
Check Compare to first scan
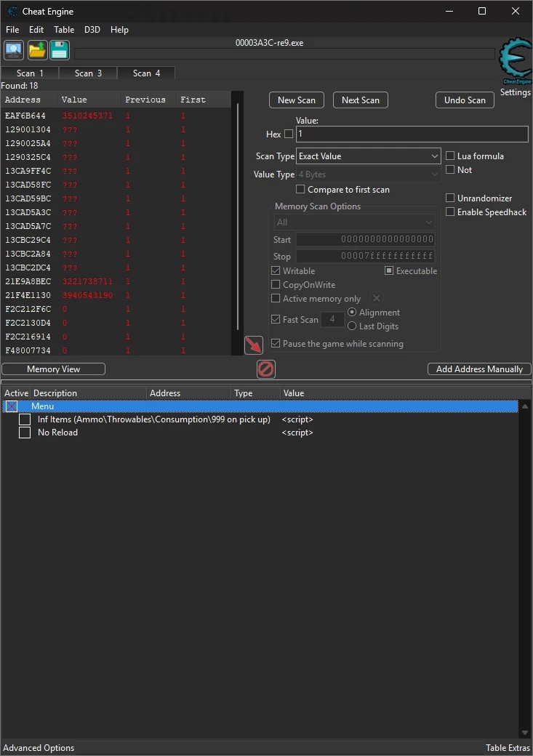300,190
